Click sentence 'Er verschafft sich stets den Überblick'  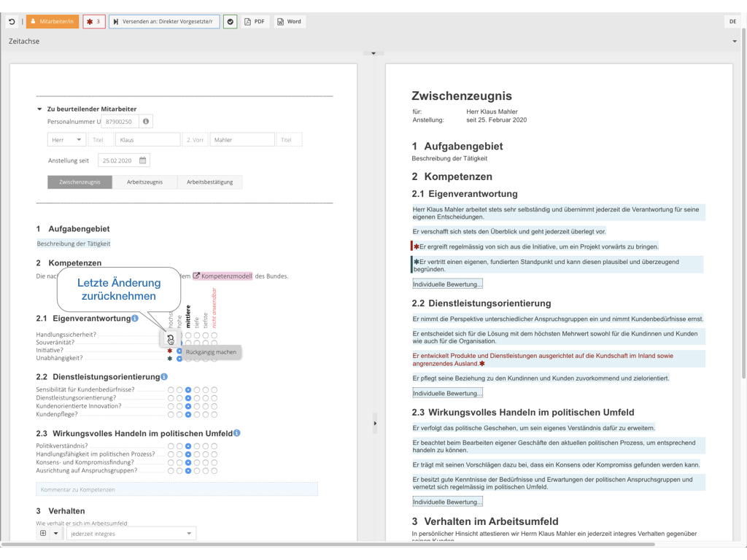pyautogui.click(x=509, y=232)
